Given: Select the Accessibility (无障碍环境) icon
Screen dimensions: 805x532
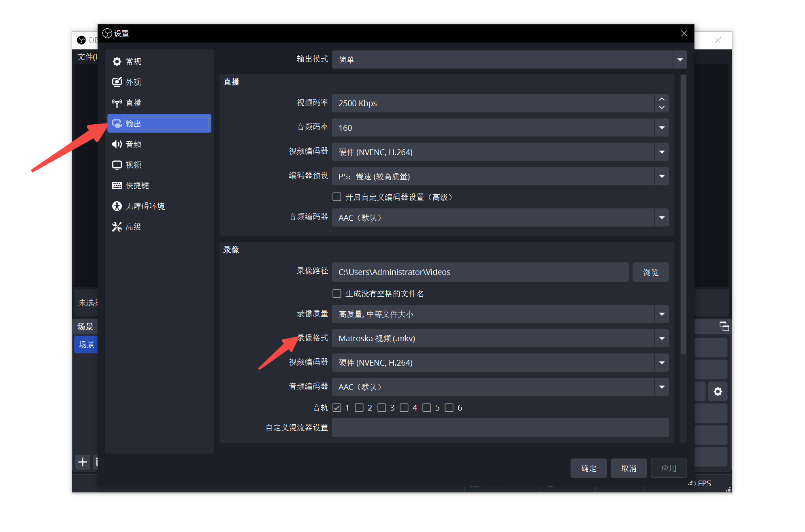Looking at the screenshot, I should 117,206.
